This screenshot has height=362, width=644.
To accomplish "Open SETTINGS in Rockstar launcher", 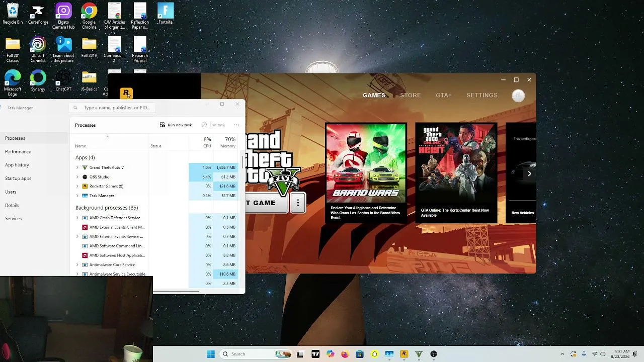I will click(x=482, y=95).
